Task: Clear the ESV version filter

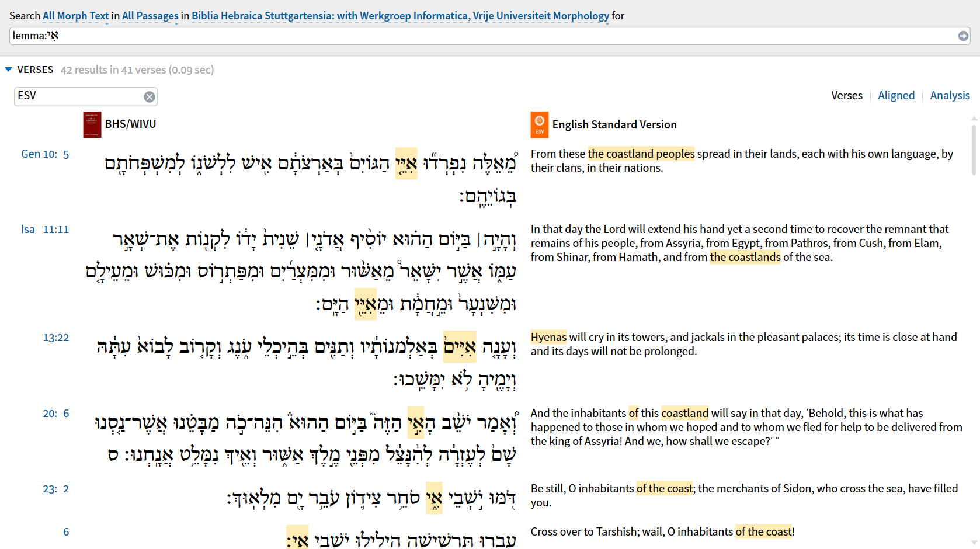Action: click(150, 97)
